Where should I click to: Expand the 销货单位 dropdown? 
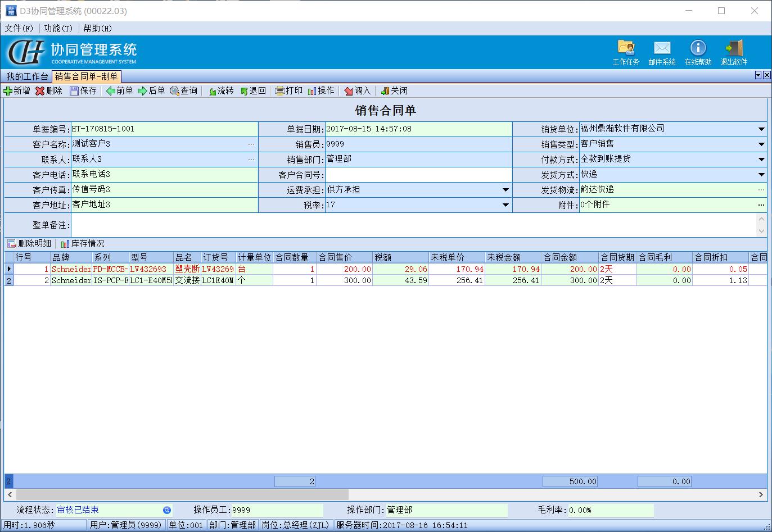point(761,129)
